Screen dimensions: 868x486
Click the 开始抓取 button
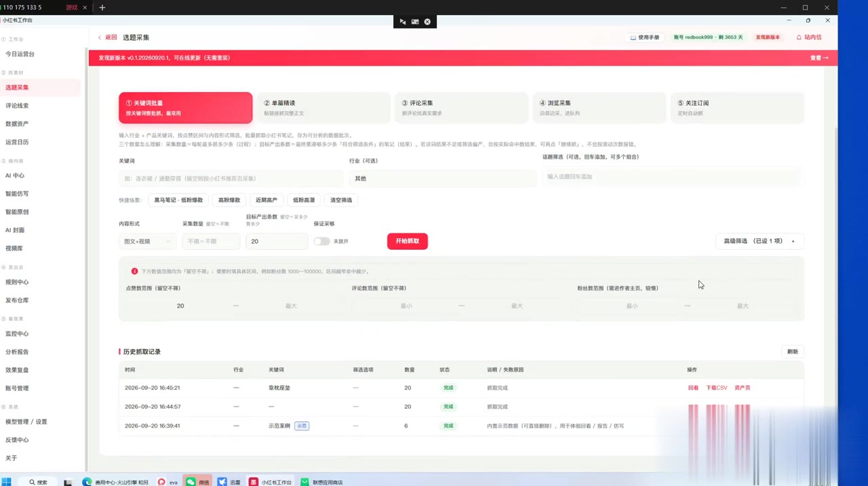tap(408, 241)
